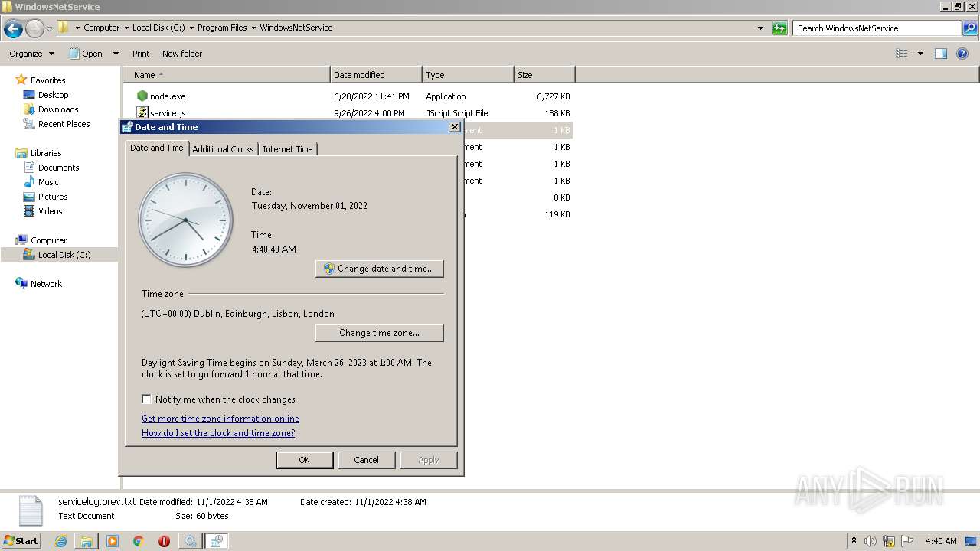Change the view with the view icon
This screenshot has height=551, width=980.
pyautogui.click(x=902, y=54)
